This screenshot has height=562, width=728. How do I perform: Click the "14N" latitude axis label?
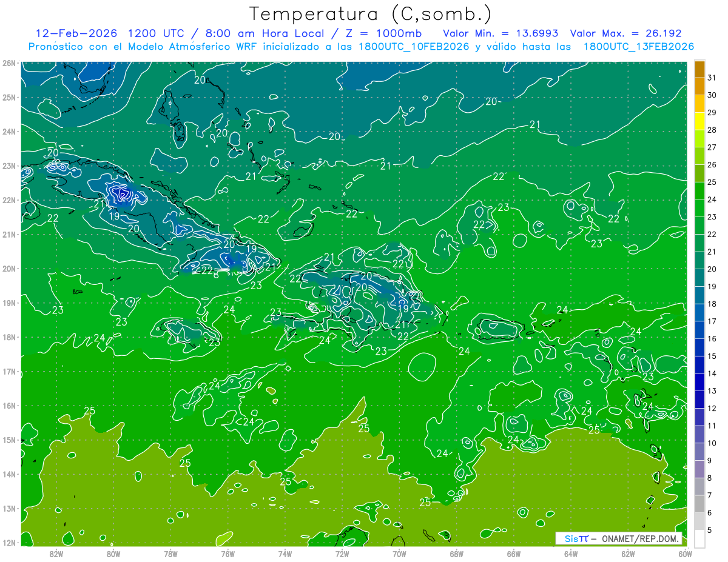coord(9,474)
